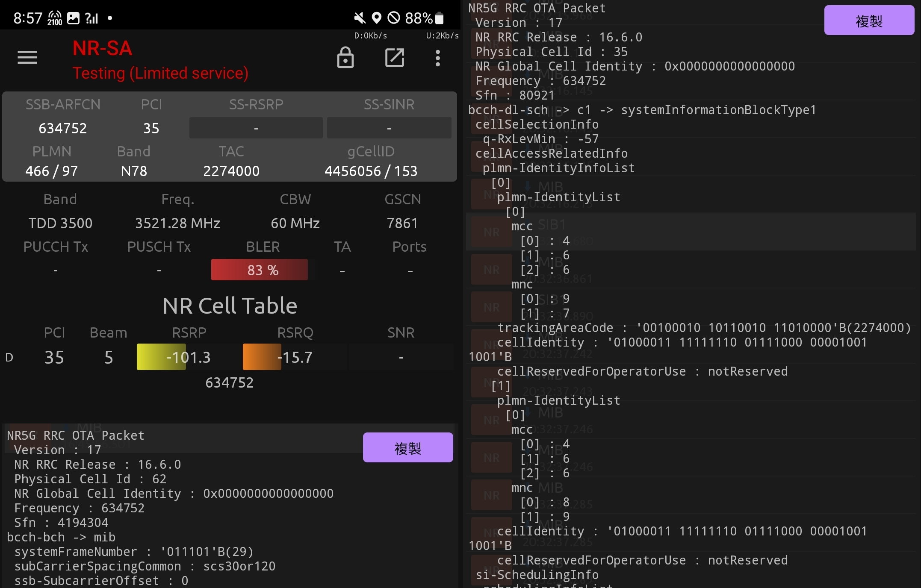
Task: Tap the picture notification icon
Action: tap(74, 18)
